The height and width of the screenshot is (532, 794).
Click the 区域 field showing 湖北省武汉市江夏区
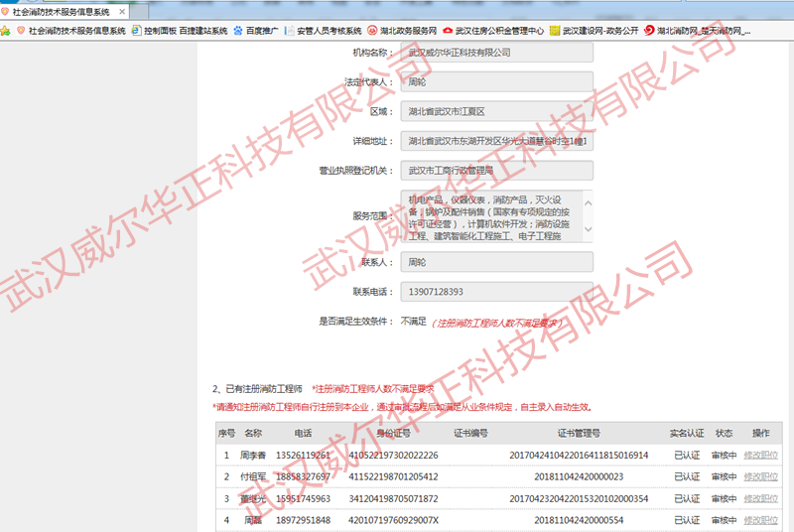[497, 111]
